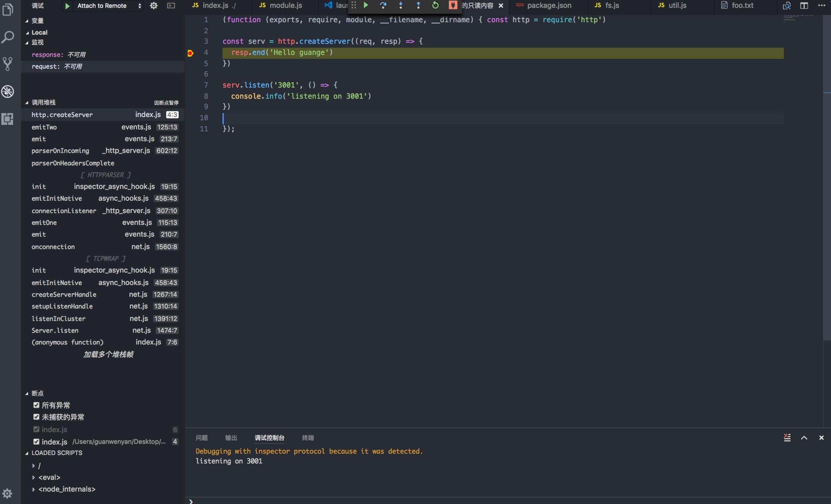Image resolution: width=831 pixels, height=504 pixels.
Task: Open the Search view in sidebar
Action: point(7,37)
